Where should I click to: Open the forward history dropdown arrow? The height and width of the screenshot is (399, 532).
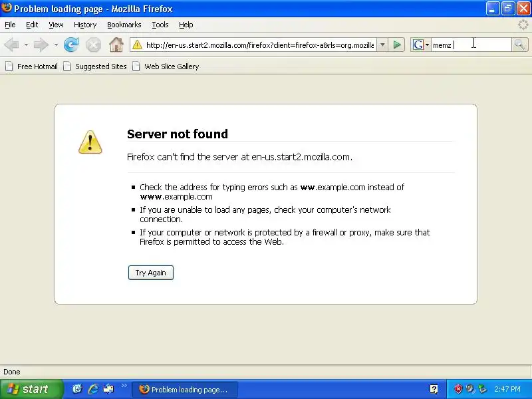click(x=56, y=45)
